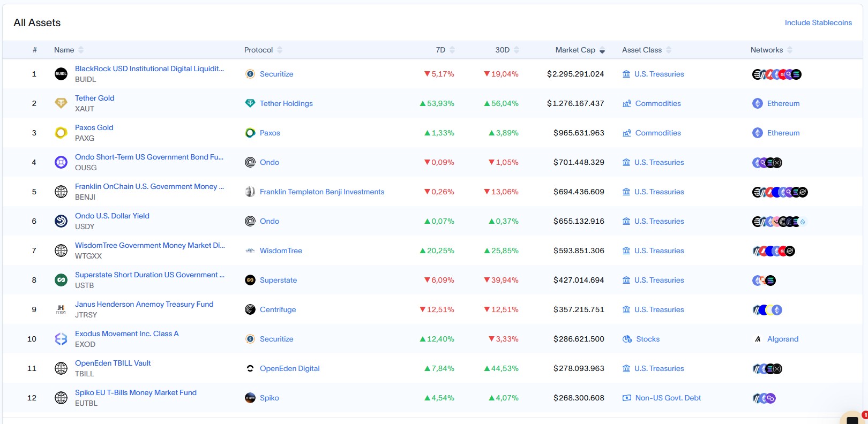Click the Securitize protocol icon in BUIDL row
Image resolution: width=868 pixels, height=424 pixels.
250,74
